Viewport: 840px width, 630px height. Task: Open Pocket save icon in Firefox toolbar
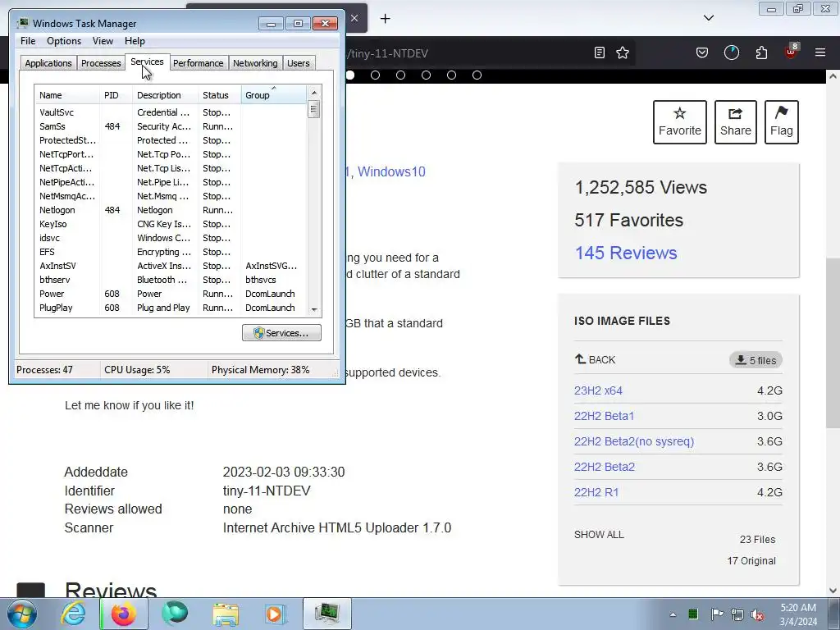[x=702, y=52]
